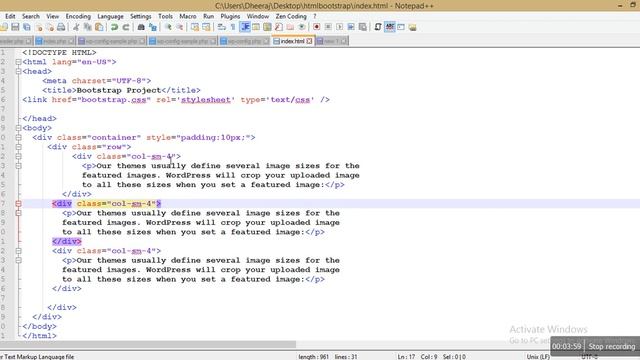
Task: Zoom in using the toolbar magnifier
Action: (168, 27)
